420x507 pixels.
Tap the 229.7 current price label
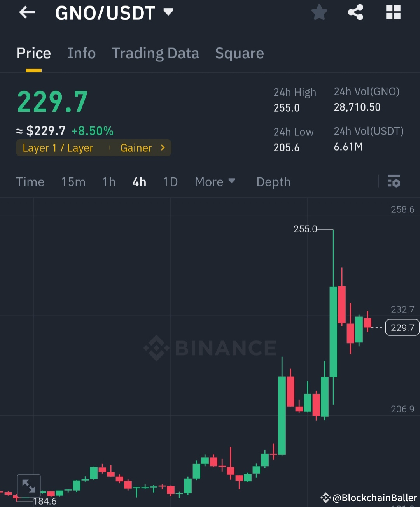[402, 328]
